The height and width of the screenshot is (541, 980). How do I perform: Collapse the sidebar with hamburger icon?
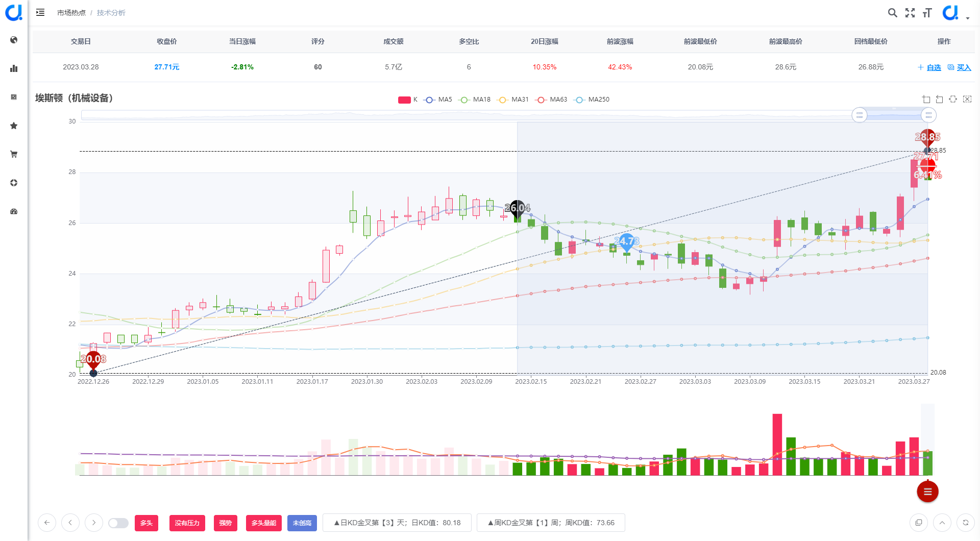pos(40,12)
